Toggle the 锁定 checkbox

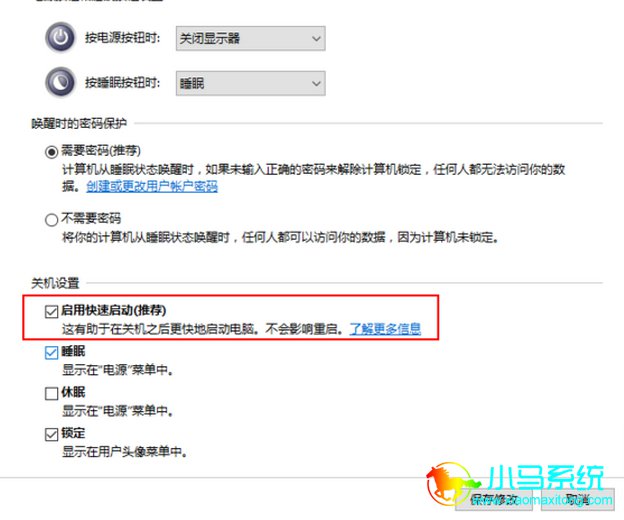point(51,434)
